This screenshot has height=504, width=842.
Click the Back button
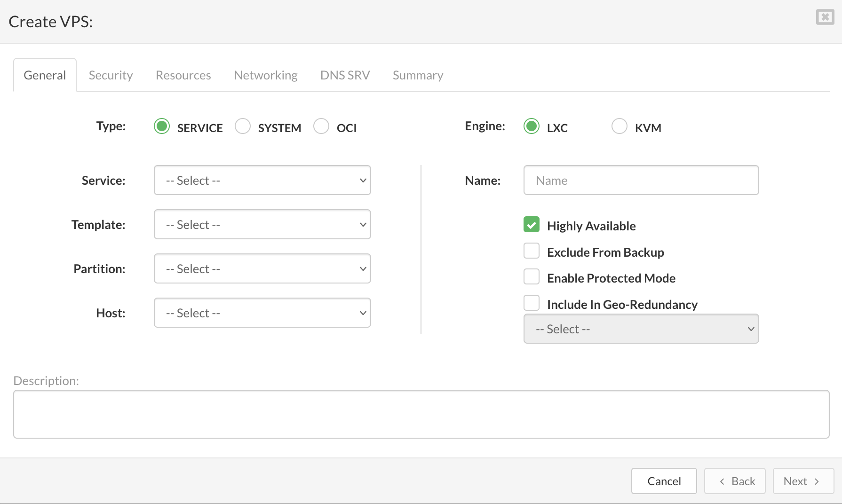735,481
